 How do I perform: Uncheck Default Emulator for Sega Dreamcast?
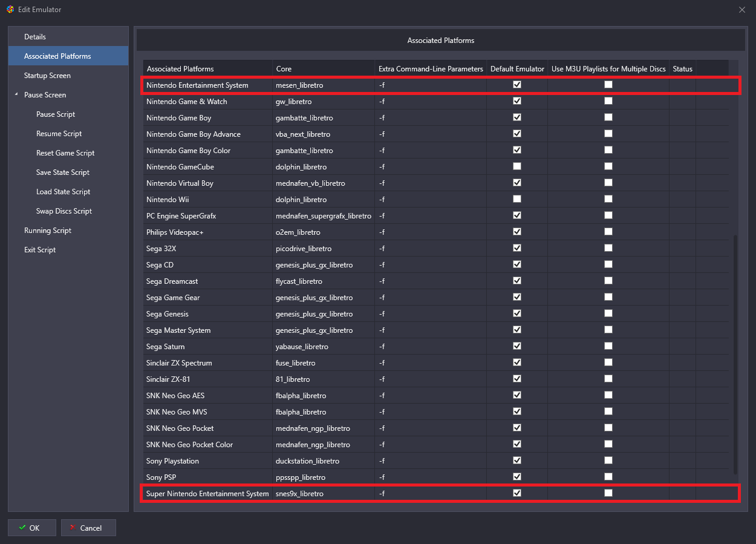[x=517, y=281]
